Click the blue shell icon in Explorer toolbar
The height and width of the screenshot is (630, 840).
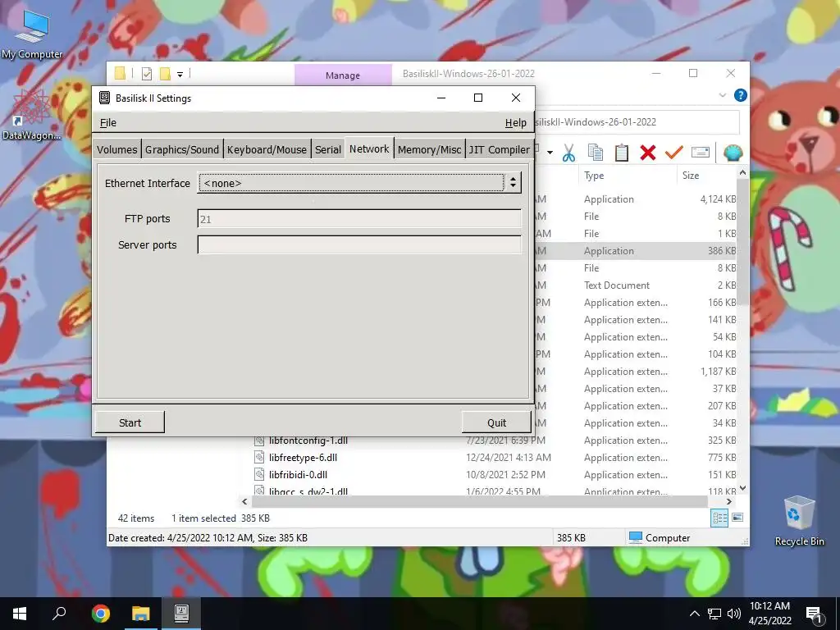coord(733,153)
